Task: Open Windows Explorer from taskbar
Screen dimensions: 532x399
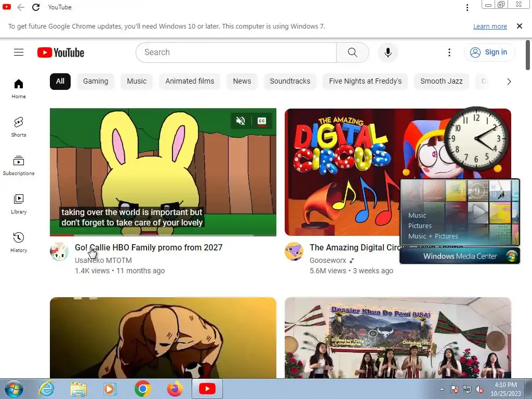Action: coord(78,389)
